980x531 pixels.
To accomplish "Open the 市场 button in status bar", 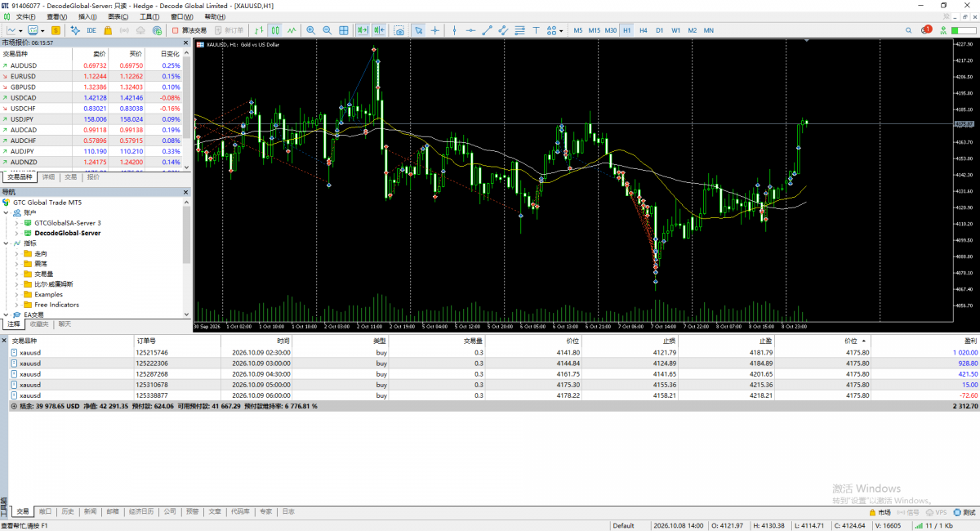I will tap(879, 512).
